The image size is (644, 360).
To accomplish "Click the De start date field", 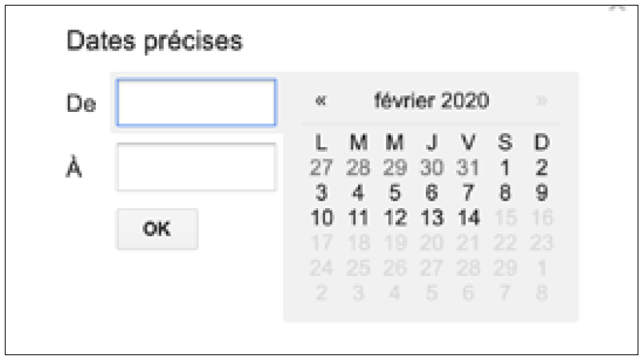I will pyautogui.click(x=197, y=103).
